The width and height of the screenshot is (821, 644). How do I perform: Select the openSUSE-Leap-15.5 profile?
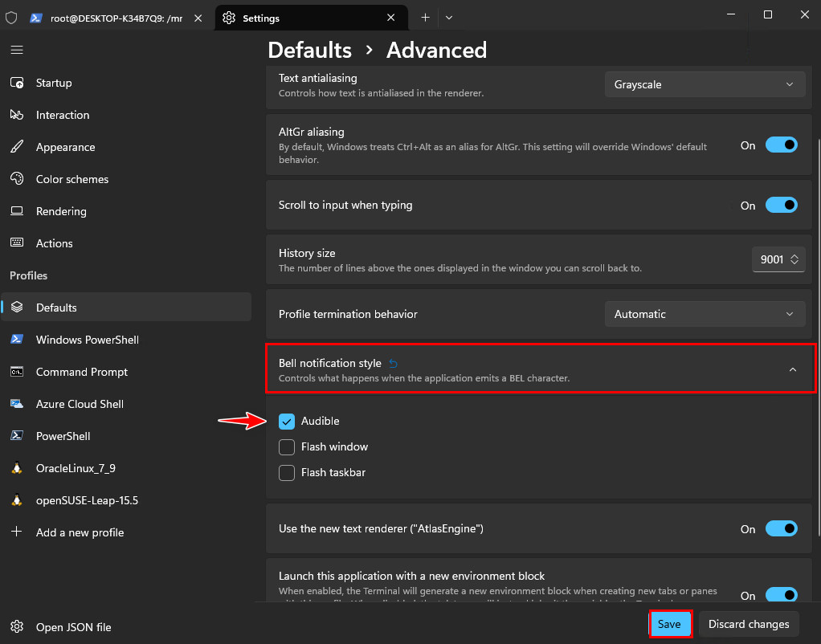(x=126, y=500)
